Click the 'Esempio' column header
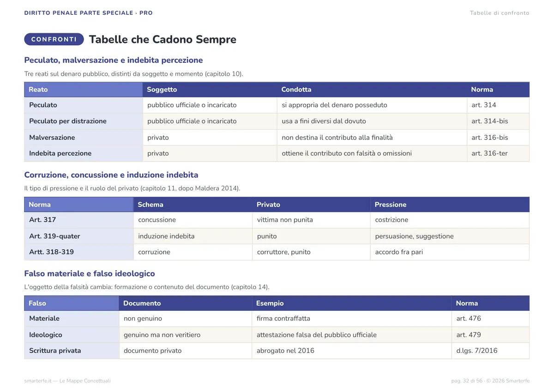The image size is (554, 392). [x=351, y=303]
